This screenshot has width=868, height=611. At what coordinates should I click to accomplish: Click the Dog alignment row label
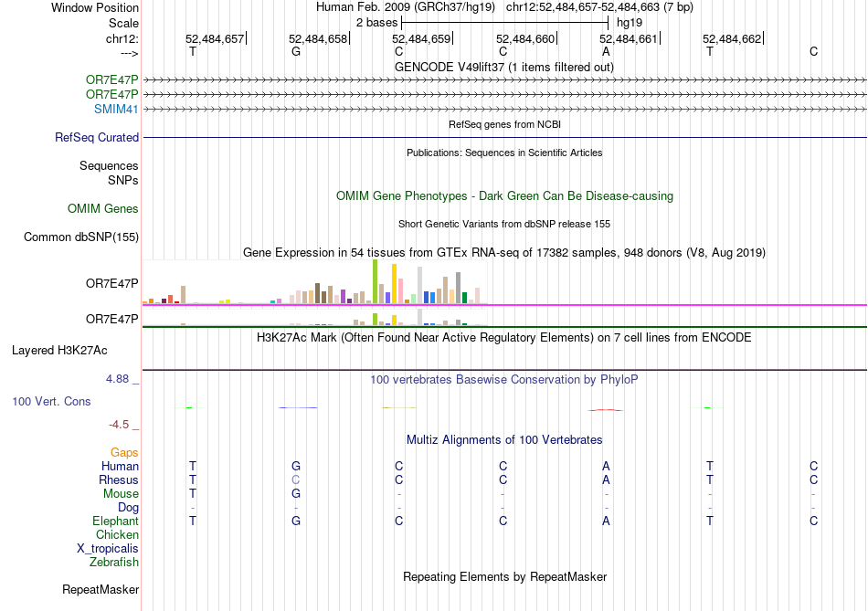point(129,508)
